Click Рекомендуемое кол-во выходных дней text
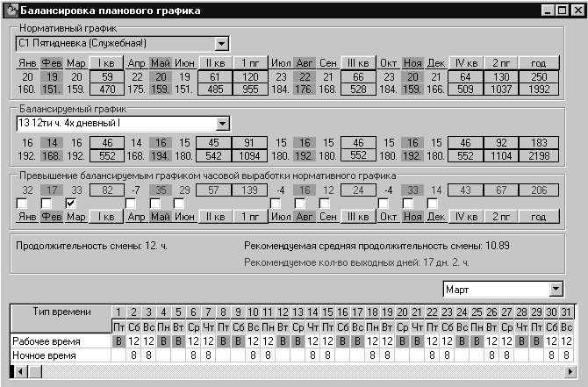Viewport: 588px width, 387px height. point(356,262)
